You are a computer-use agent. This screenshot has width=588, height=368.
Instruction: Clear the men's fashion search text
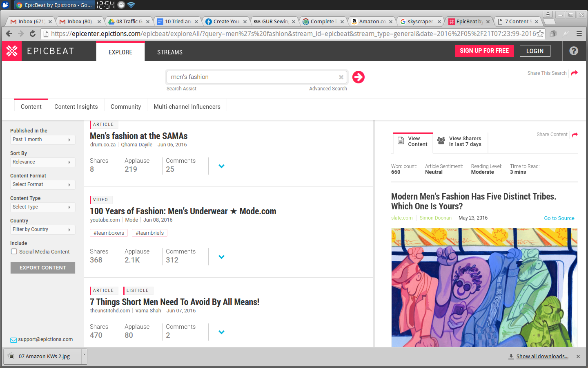[x=341, y=77]
